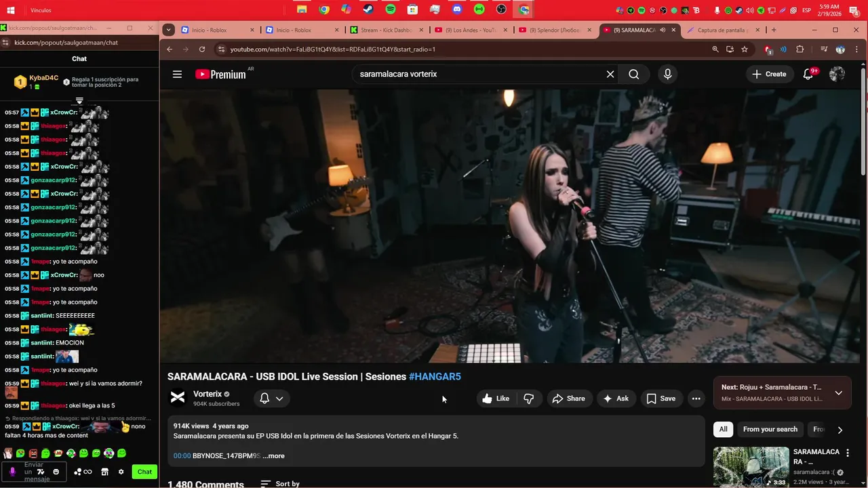868x488 pixels.
Task: Collapse the Kick leaderboard chevron
Action: [79, 101]
